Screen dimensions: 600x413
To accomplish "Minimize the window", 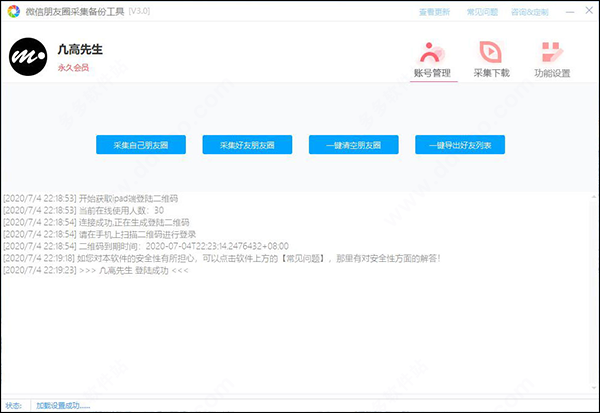I will coord(570,12).
